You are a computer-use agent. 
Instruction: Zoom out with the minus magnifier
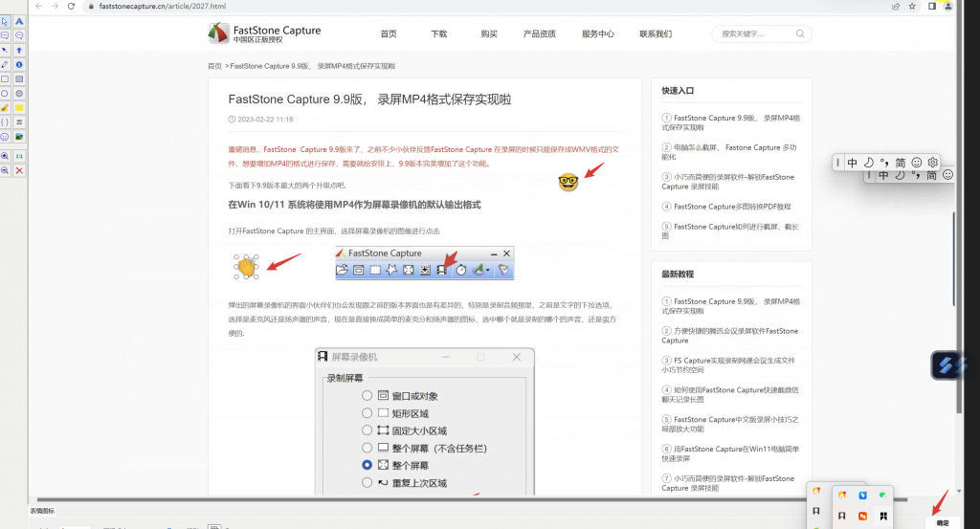point(5,170)
